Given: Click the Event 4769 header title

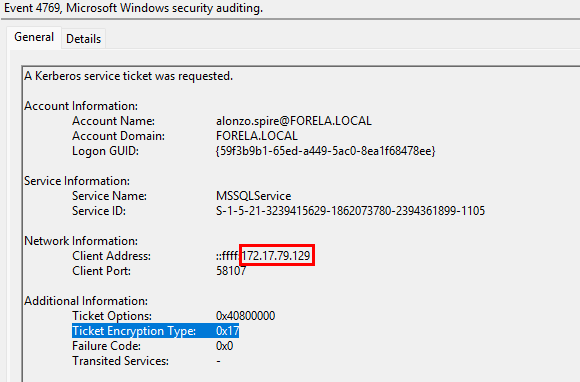Looking at the screenshot, I should click(x=133, y=7).
